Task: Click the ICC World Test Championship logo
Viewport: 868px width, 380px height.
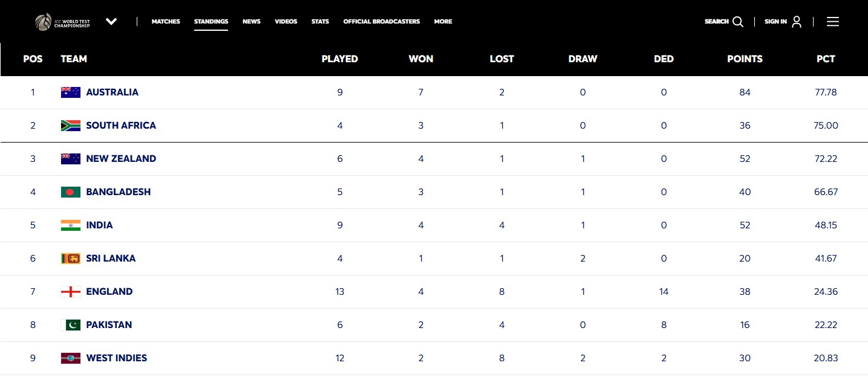Action: coord(62,22)
